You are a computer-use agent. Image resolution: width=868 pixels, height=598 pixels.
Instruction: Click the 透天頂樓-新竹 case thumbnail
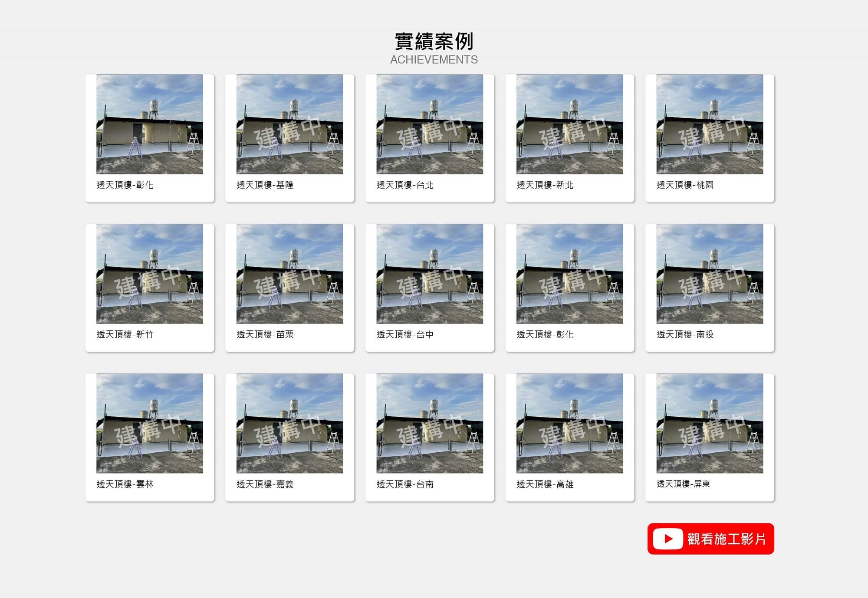tap(150, 274)
